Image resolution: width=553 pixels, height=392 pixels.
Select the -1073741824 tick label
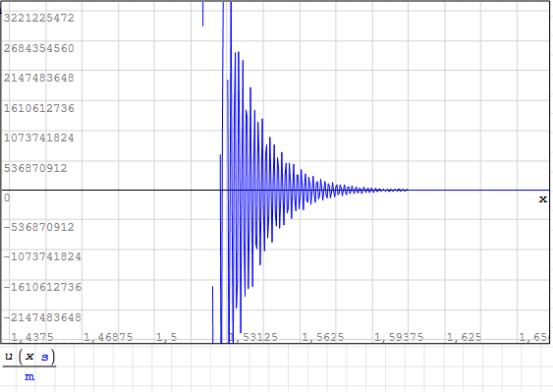coord(42,256)
